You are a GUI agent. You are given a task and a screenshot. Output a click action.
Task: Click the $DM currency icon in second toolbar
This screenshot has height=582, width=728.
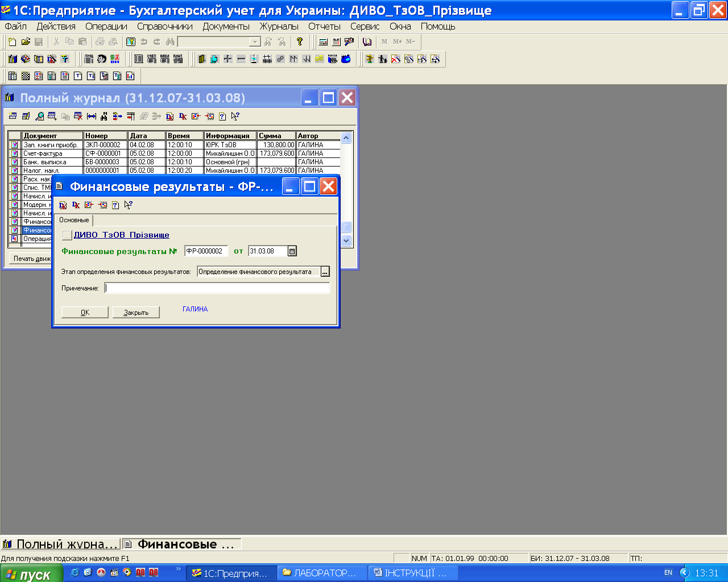tap(115, 59)
